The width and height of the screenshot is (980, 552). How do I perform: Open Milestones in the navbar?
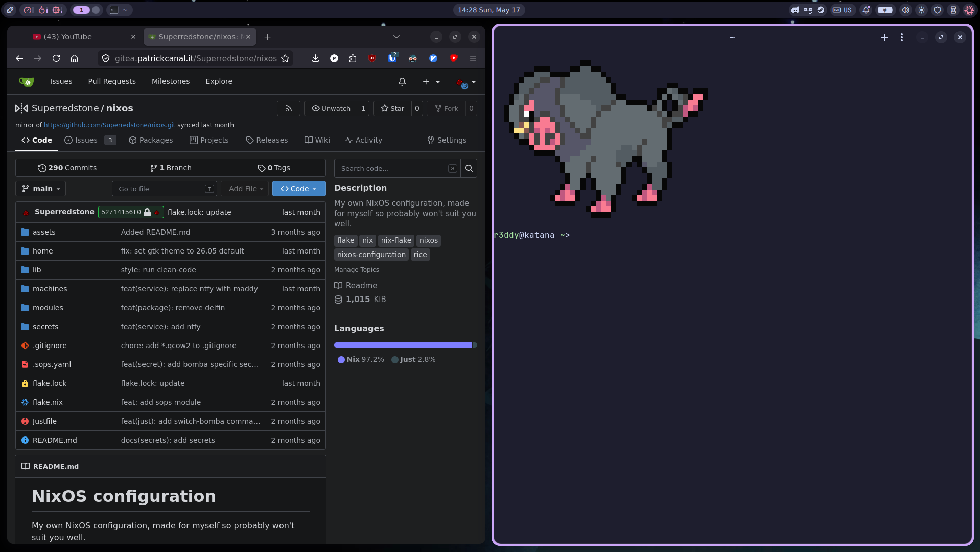[x=171, y=82]
